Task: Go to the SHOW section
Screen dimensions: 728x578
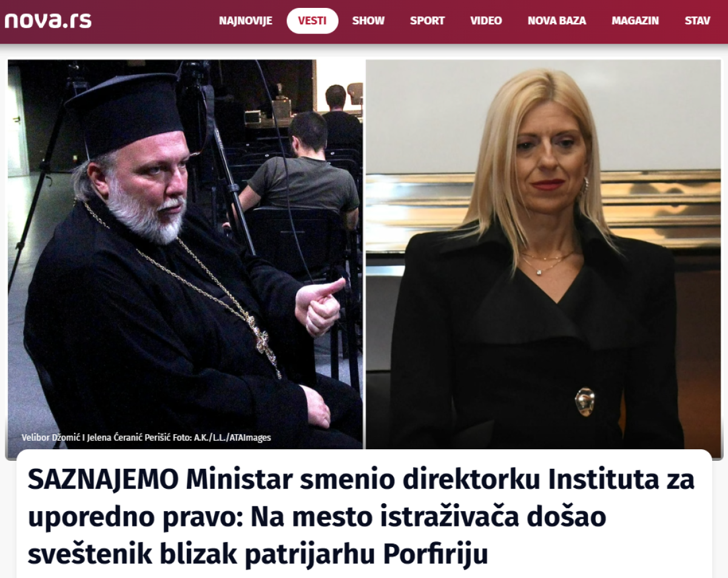Action: (x=368, y=21)
